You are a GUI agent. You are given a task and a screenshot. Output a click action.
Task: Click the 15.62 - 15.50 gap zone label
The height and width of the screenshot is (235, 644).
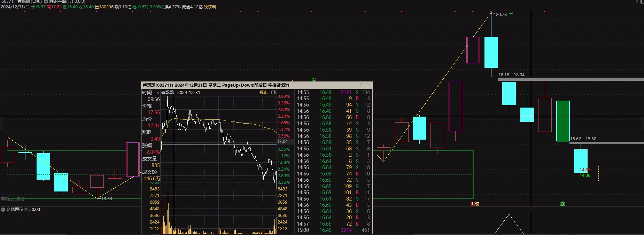click(583, 139)
